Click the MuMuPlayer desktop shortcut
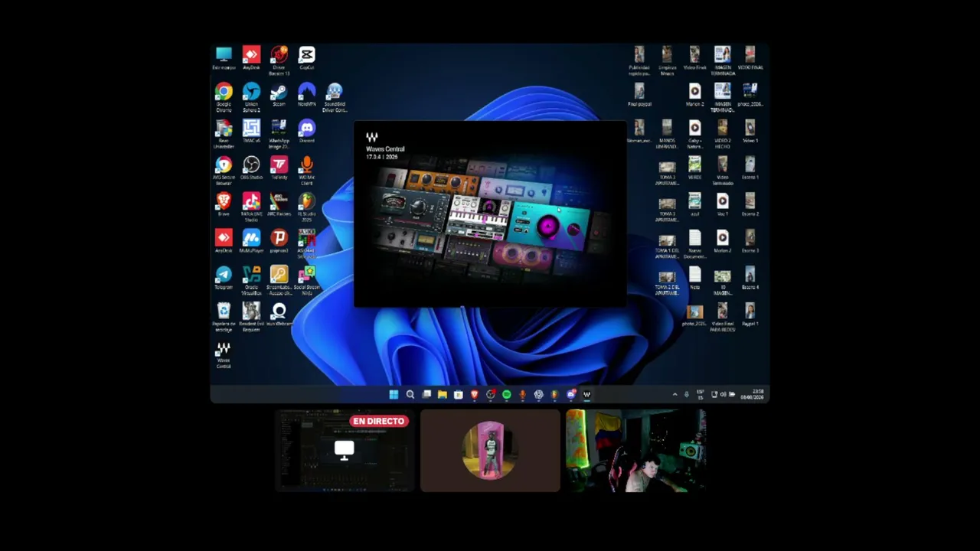The height and width of the screenshot is (551, 980). coord(251,242)
